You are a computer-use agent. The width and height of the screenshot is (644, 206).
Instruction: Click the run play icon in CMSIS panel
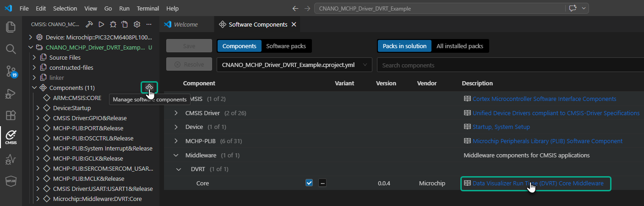pos(101,24)
